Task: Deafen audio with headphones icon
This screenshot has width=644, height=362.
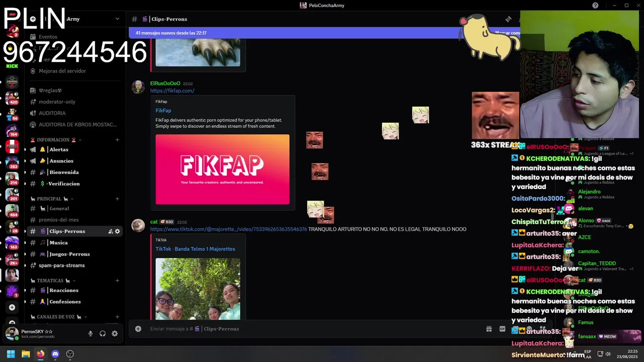Action: point(103,333)
